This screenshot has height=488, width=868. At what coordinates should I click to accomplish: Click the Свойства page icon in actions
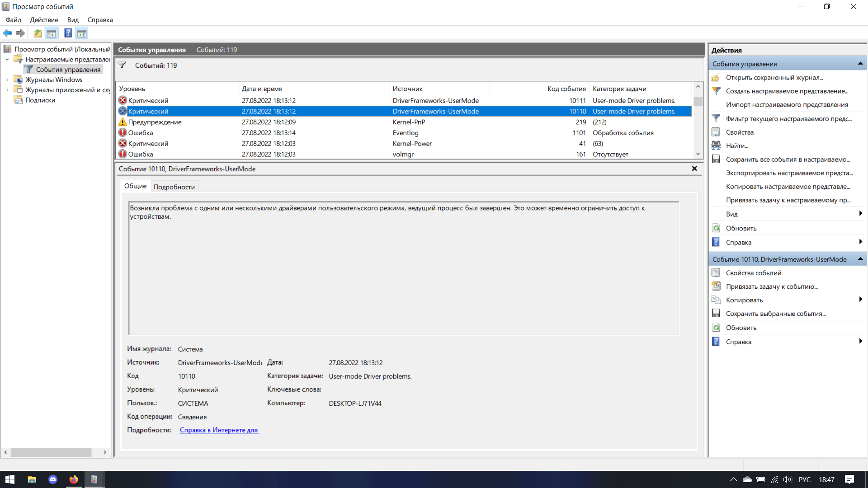point(716,132)
